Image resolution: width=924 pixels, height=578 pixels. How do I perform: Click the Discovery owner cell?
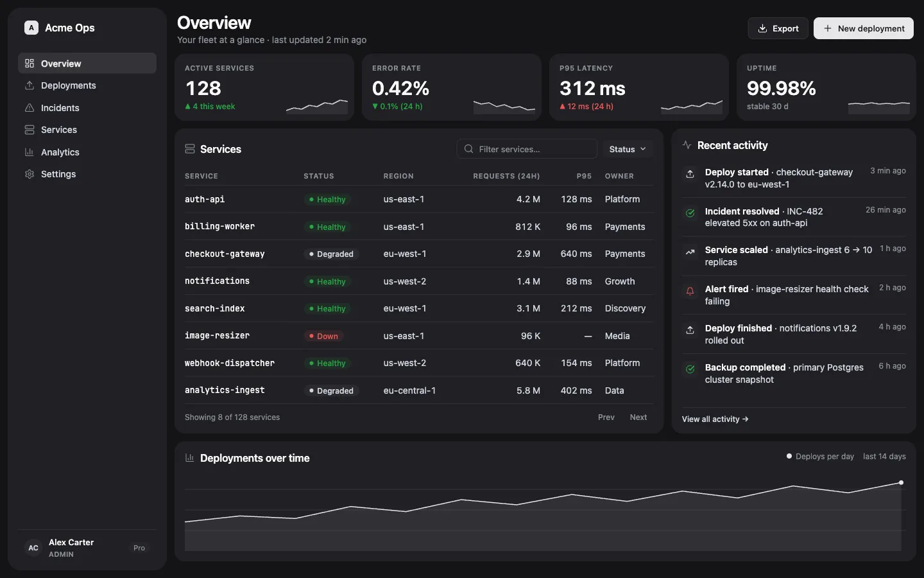click(x=625, y=309)
